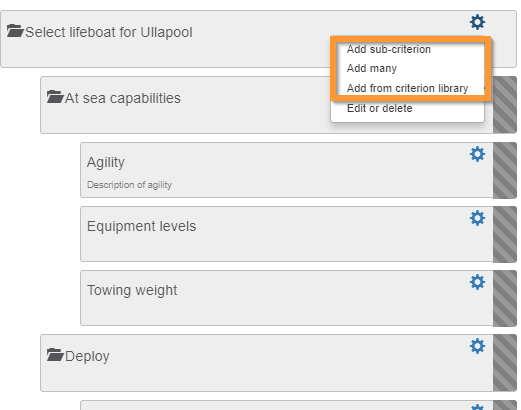
Task: Select the Towing weight criterion row
Action: click(x=287, y=298)
